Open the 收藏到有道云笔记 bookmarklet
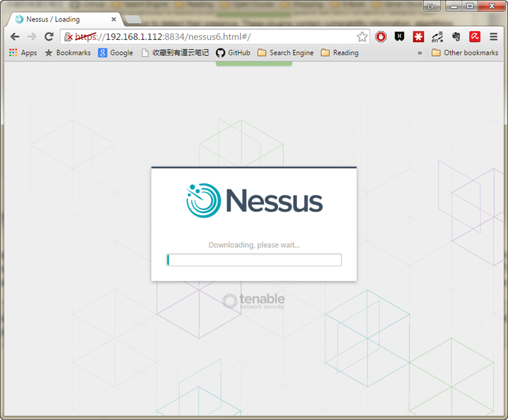This screenshot has height=420, width=508. click(176, 52)
